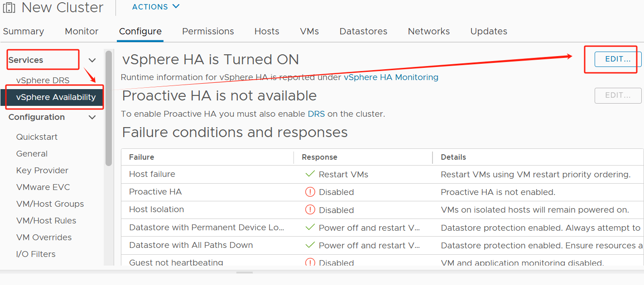Click the Configuration section header

(x=37, y=117)
